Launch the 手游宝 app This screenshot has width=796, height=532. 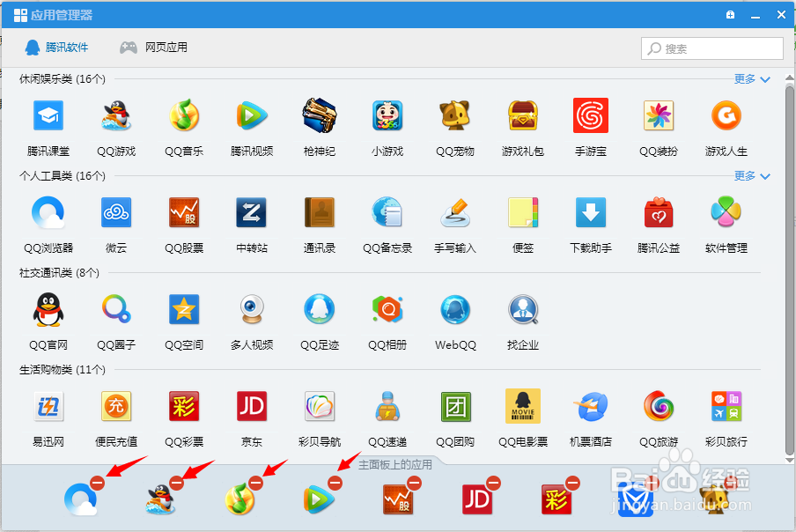tap(591, 115)
